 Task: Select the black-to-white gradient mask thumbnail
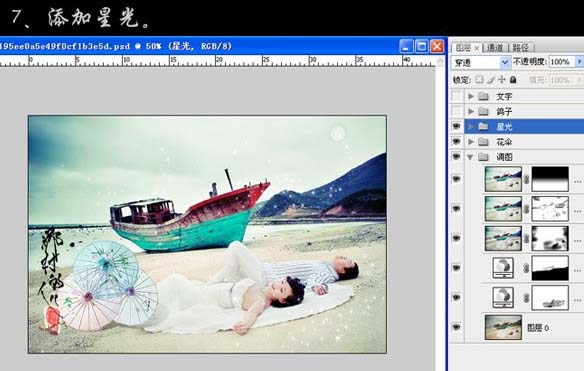click(550, 179)
